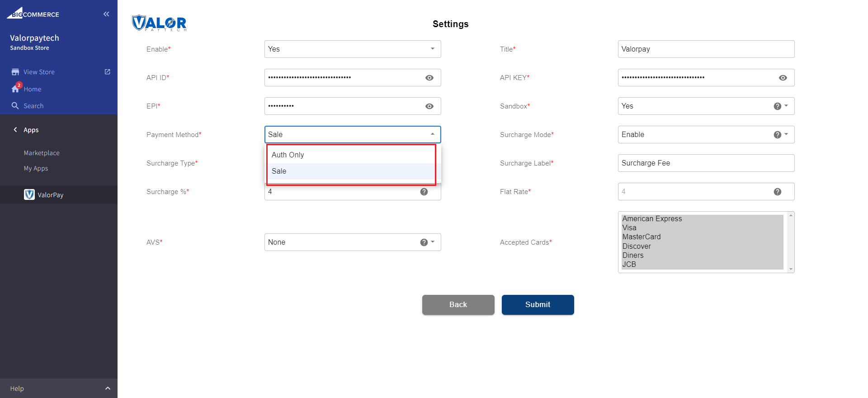The height and width of the screenshot is (398, 868).
Task: Collapse the sidebar with double chevron icon
Action: [106, 14]
